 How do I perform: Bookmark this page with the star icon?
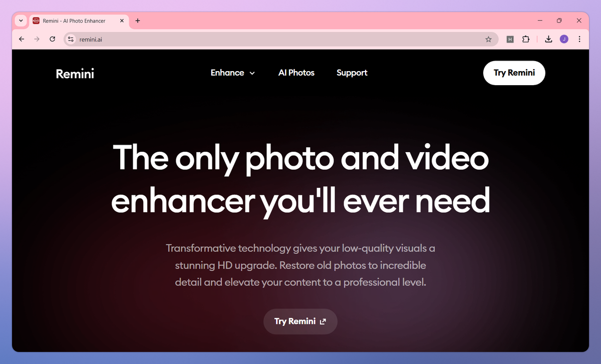pos(488,39)
